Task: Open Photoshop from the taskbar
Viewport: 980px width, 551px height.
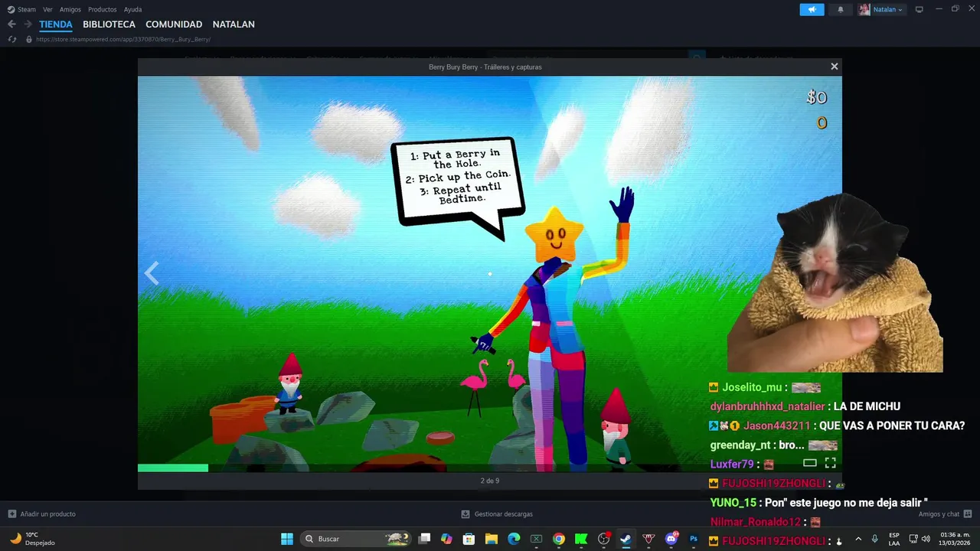Action: pyautogui.click(x=694, y=539)
